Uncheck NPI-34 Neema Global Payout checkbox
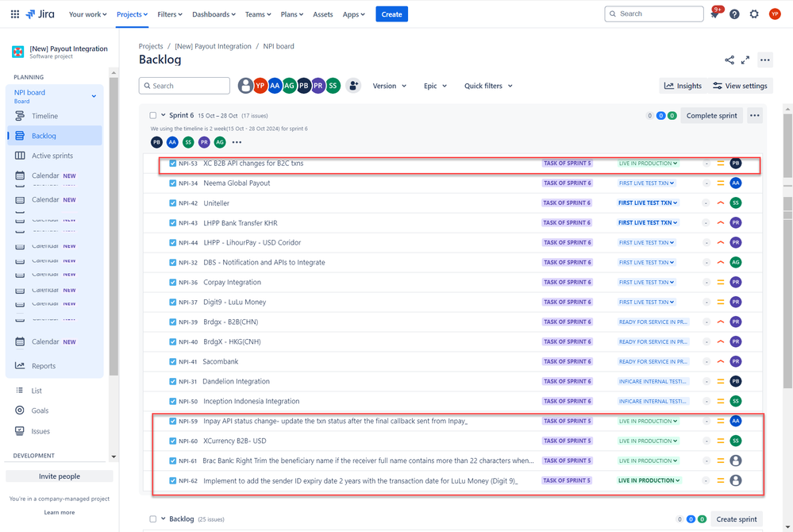 [x=172, y=183]
